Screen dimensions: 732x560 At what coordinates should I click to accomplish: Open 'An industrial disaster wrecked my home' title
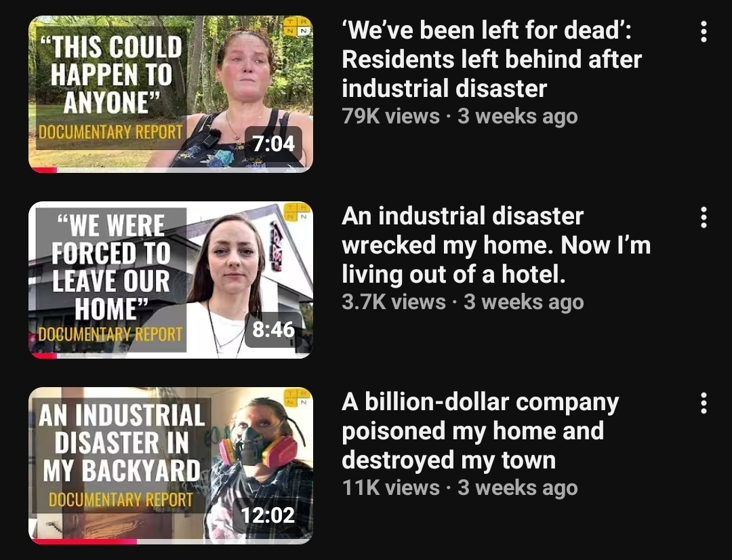[495, 245]
